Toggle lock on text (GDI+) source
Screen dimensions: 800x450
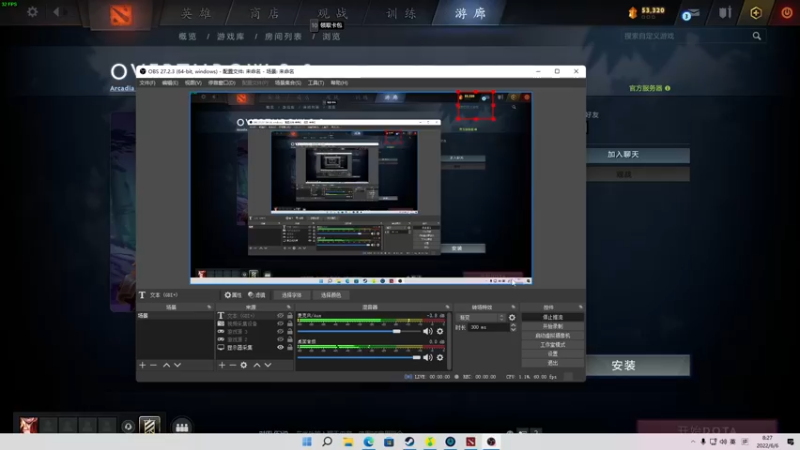click(x=290, y=316)
